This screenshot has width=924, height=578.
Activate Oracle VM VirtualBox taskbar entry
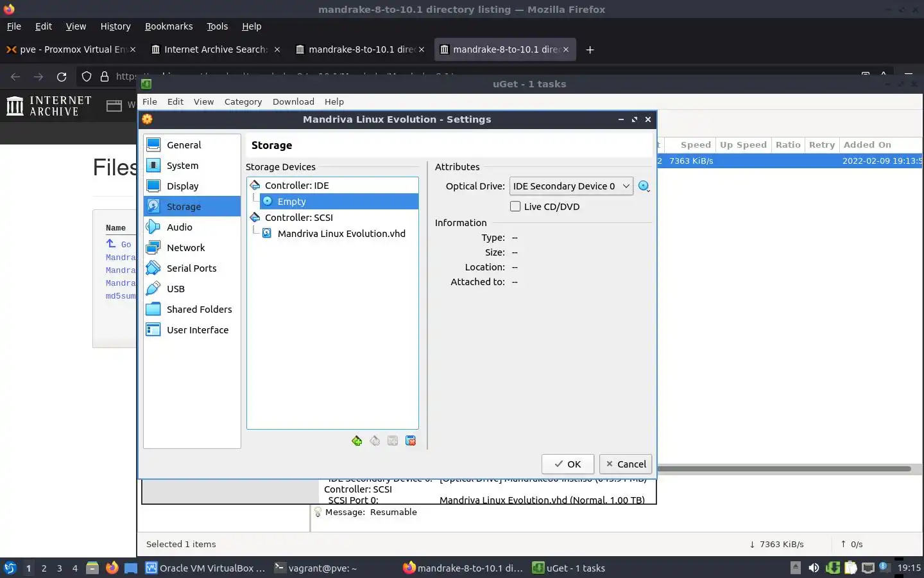pos(205,568)
